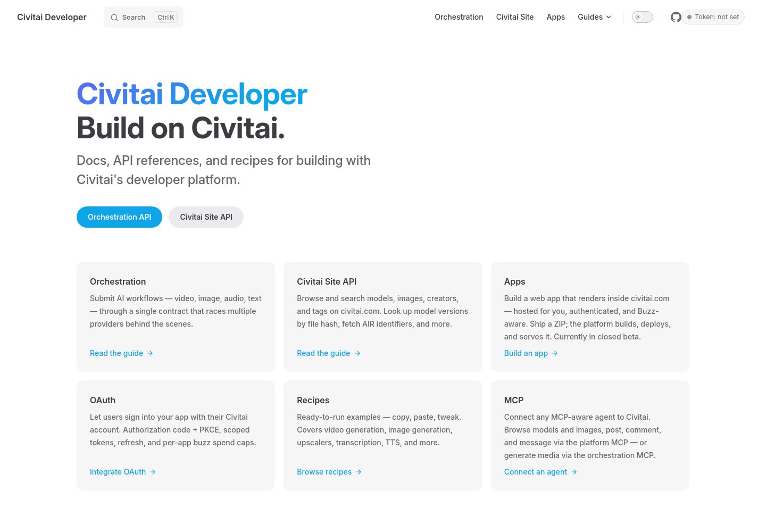Click the Search box
The height and width of the screenshot is (532, 766).
pyautogui.click(x=144, y=17)
